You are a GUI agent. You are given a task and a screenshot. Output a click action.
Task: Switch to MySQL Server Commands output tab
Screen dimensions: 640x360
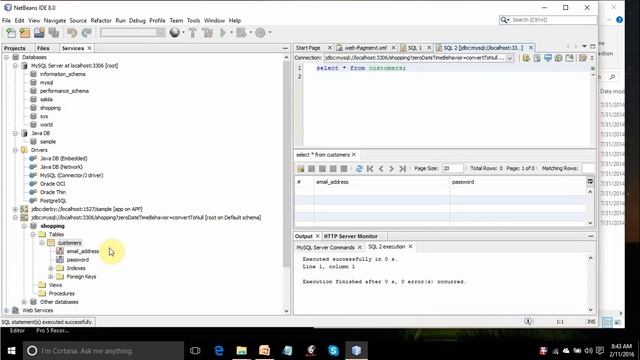(x=325, y=247)
